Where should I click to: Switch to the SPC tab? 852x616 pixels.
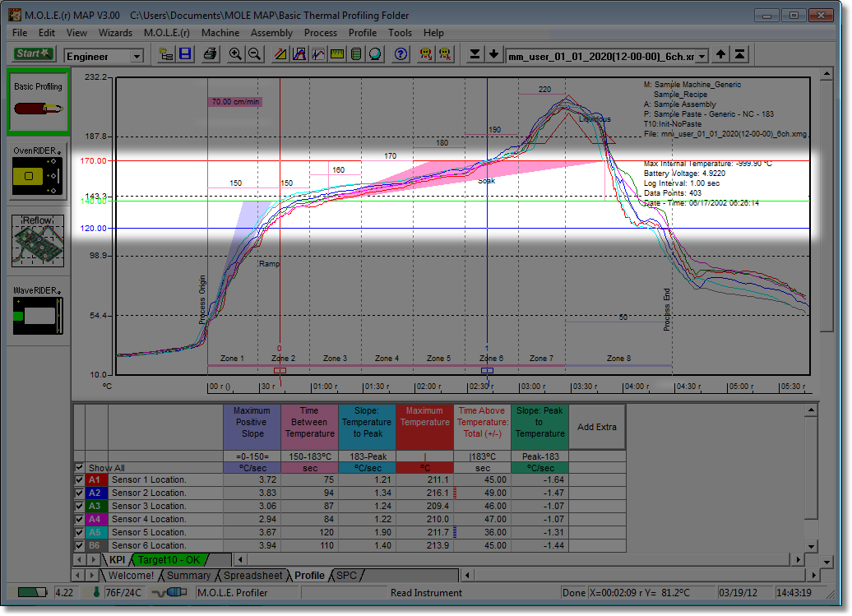[347, 576]
